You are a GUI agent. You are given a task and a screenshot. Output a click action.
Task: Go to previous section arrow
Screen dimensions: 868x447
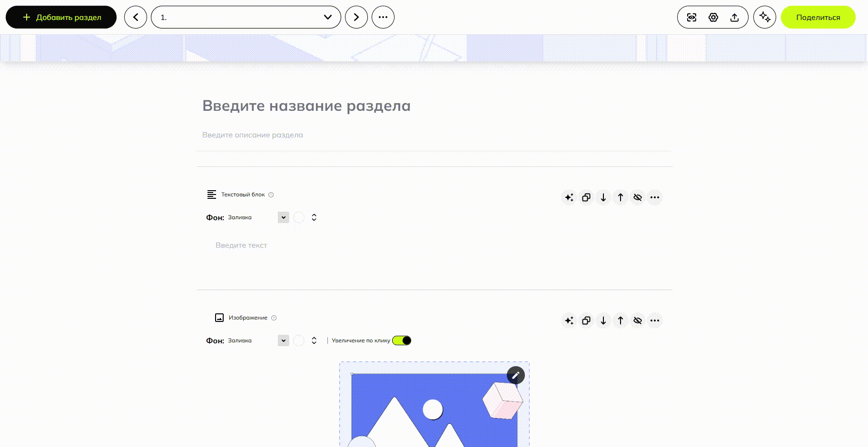(x=136, y=17)
